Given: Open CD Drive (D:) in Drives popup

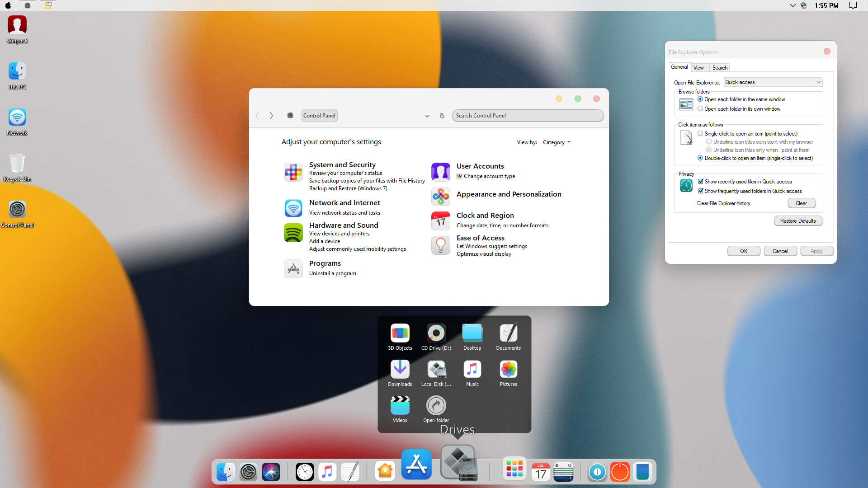Looking at the screenshot, I should pyautogui.click(x=436, y=333).
